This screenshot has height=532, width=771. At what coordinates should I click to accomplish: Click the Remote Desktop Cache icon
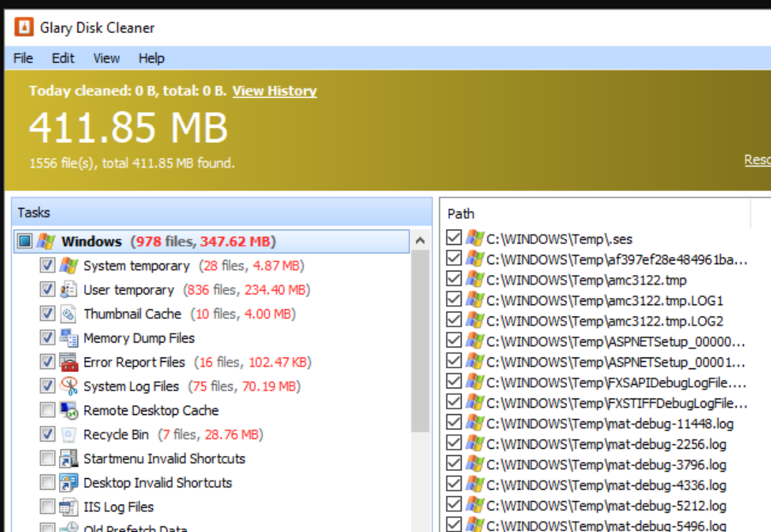(x=69, y=410)
